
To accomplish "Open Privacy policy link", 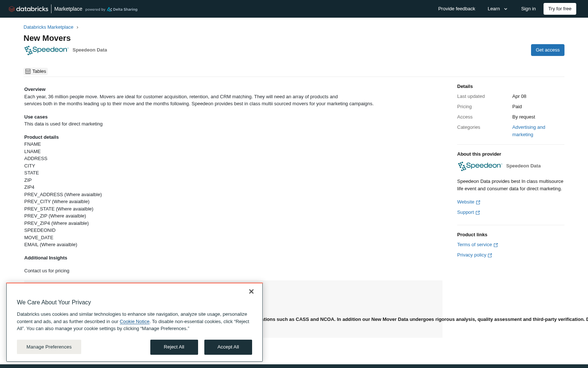I will click(x=472, y=255).
